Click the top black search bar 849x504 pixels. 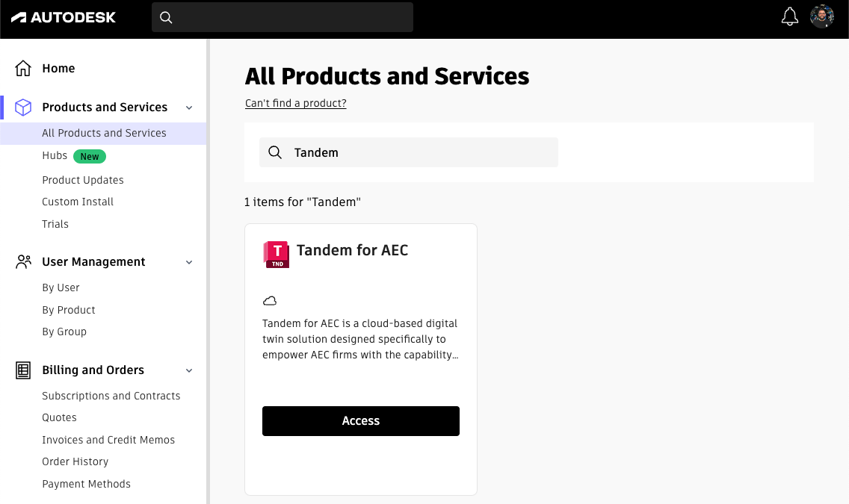[282, 16]
